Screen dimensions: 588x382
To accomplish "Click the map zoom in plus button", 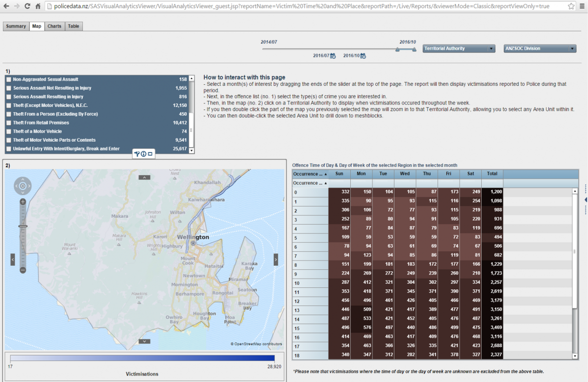I will (x=23, y=202).
